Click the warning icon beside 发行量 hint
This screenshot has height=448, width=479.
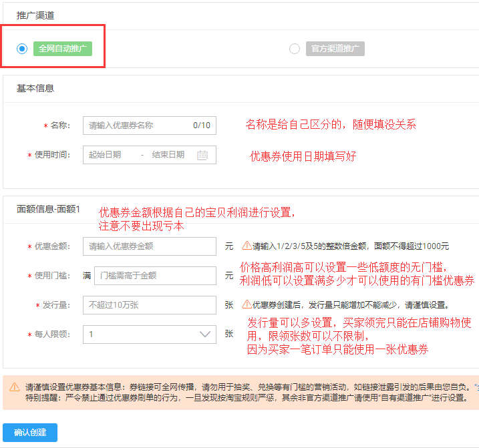[247, 305]
